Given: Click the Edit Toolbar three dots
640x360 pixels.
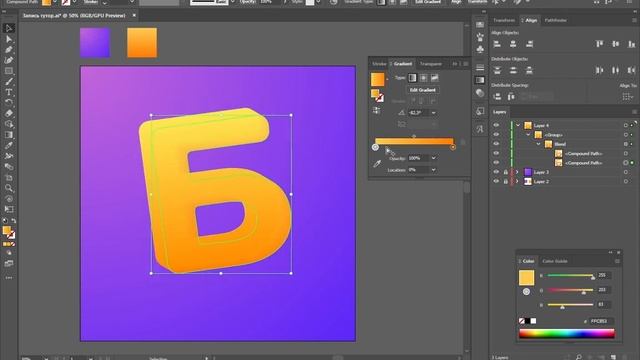Looking at the screenshot, I should [9, 278].
